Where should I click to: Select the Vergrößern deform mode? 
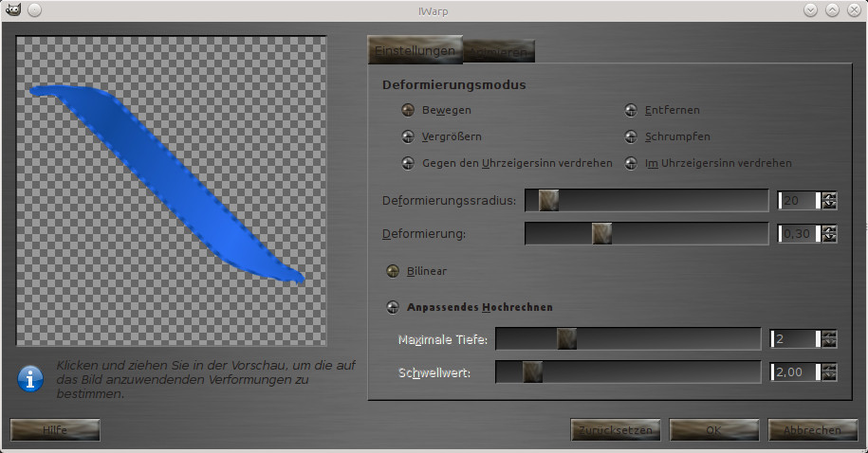pos(408,136)
